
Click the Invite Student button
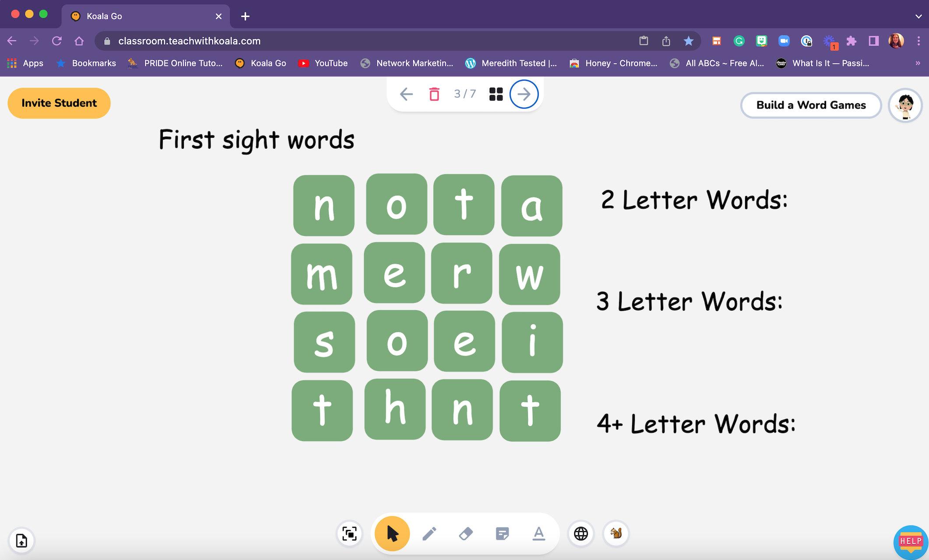pyautogui.click(x=59, y=103)
